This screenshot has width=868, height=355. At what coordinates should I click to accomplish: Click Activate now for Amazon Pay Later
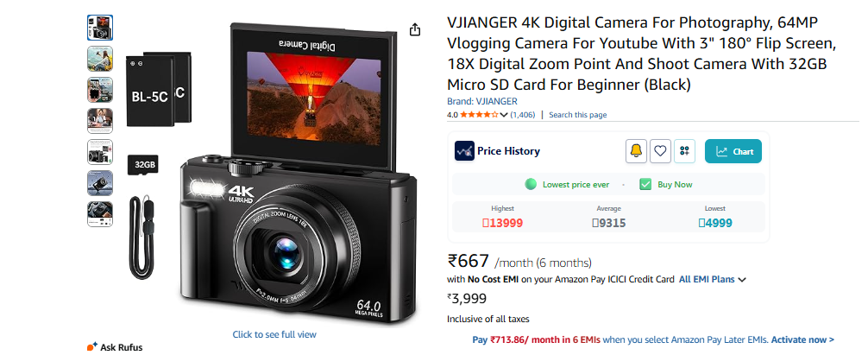pyautogui.click(x=802, y=339)
